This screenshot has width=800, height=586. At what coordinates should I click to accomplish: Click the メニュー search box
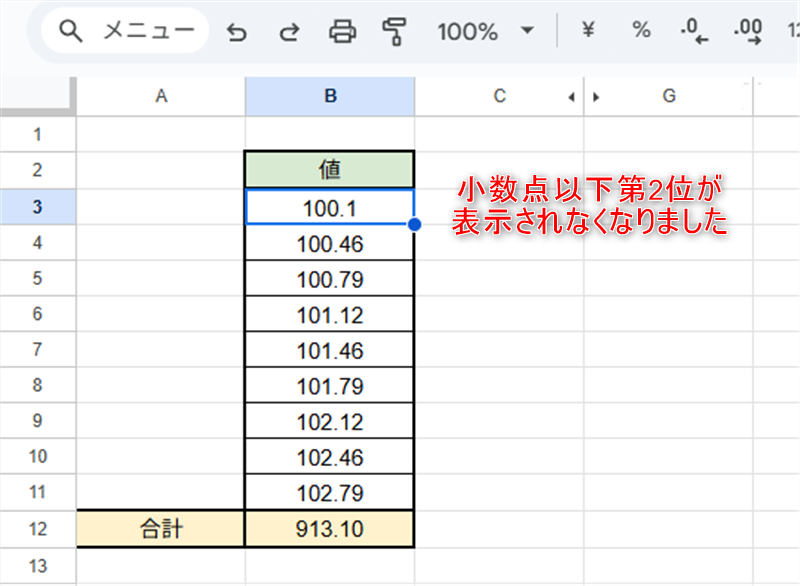148,31
